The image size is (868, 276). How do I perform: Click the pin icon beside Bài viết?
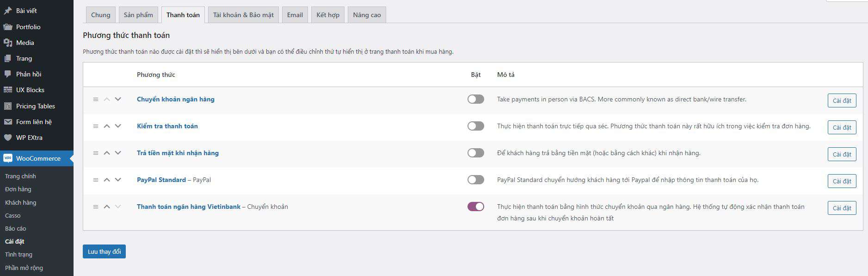point(8,11)
